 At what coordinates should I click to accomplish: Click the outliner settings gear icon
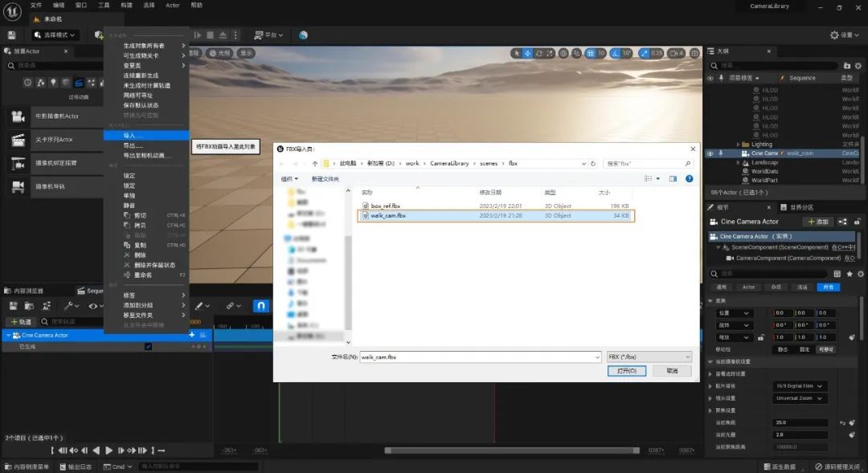[858, 65]
